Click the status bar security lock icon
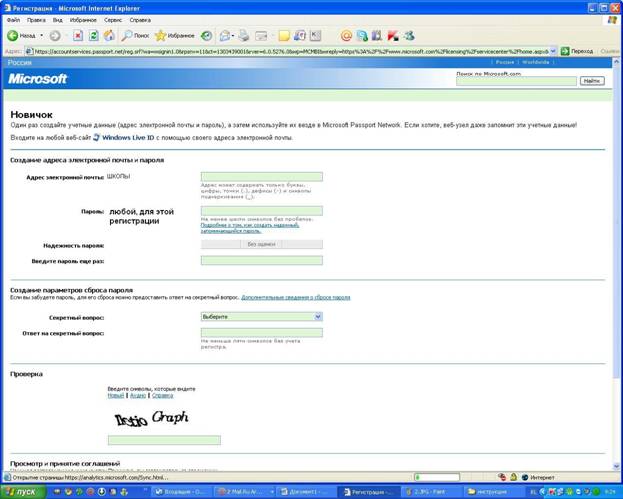623x499 pixels. tap(513, 477)
